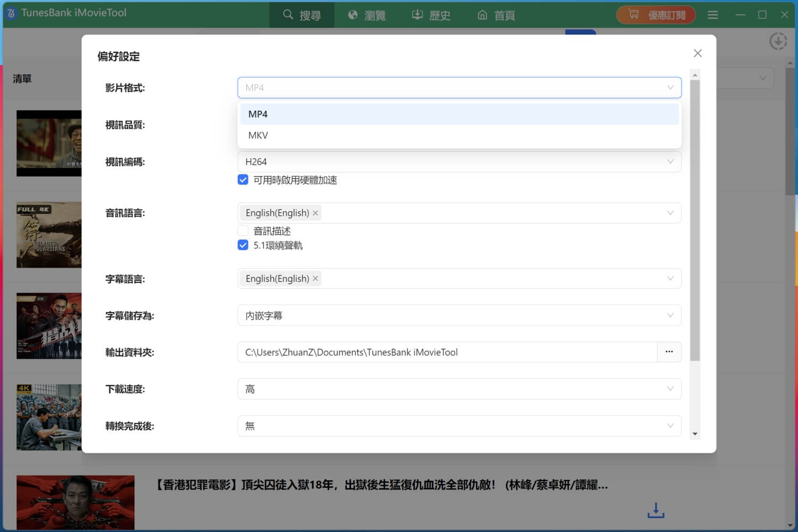798x532 pixels.
Task: Click the orange 優惠訂閱 subscribe button
Action: [655, 15]
